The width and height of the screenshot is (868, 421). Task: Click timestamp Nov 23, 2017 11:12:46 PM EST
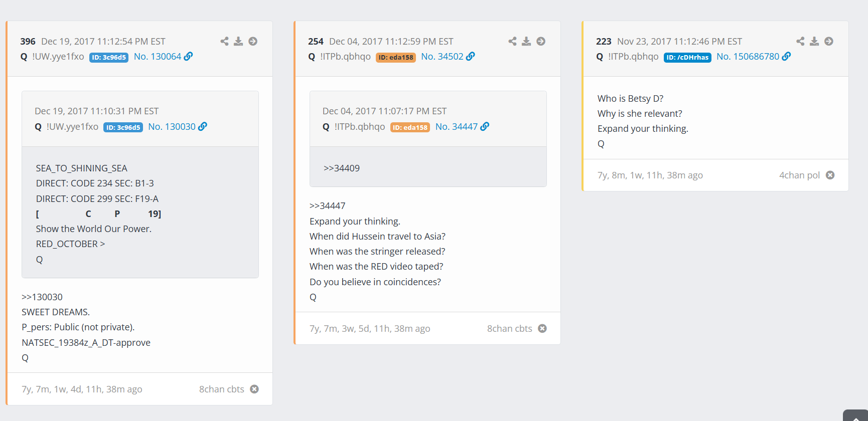[679, 42]
